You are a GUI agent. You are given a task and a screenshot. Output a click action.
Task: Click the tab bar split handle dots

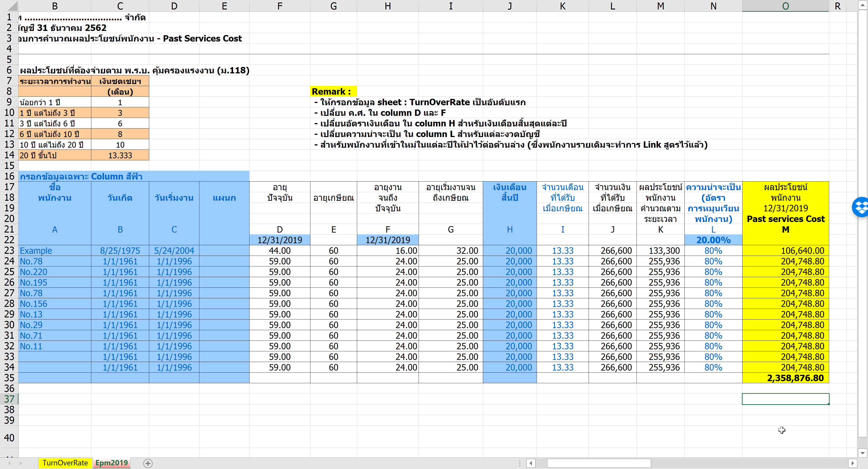pyautogui.click(x=520, y=463)
